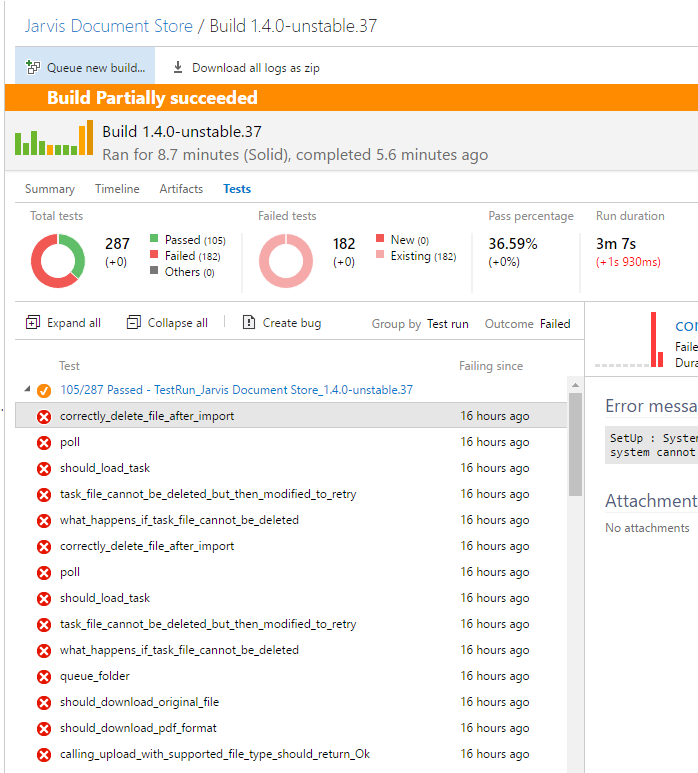Switch to the Artifacts tab

click(x=181, y=189)
